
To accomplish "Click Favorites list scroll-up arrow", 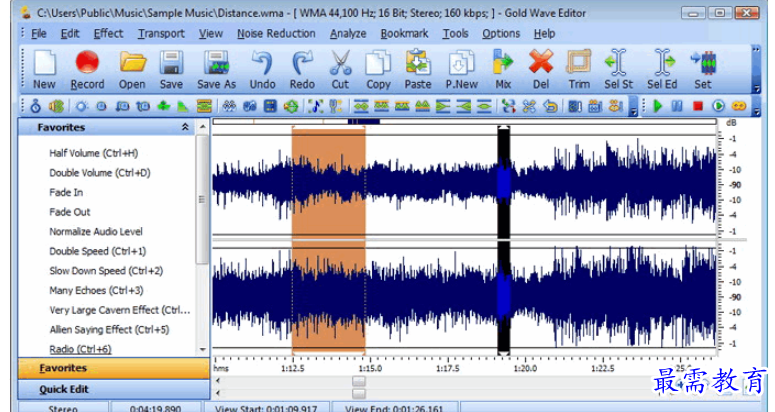I will 202,127.
